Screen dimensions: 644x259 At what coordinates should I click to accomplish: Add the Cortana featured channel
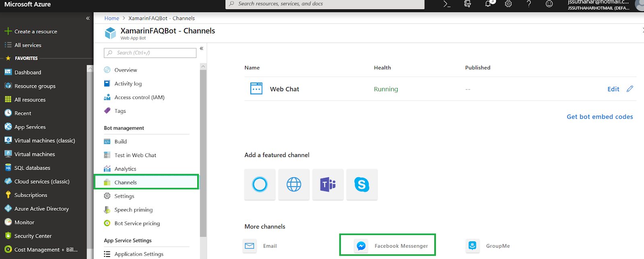tap(260, 184)
